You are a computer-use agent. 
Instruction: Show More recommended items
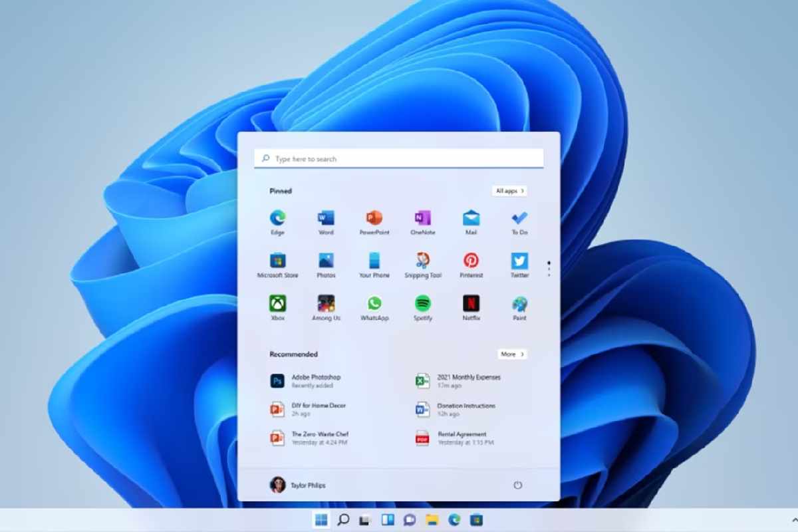pos(512,354)
